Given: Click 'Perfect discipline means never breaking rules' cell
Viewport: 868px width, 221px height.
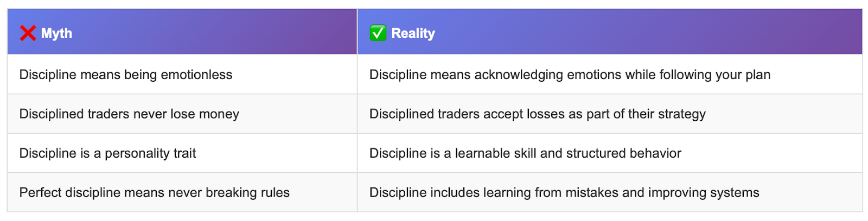Looking at the screenshot, I should [x=182, y=192].
